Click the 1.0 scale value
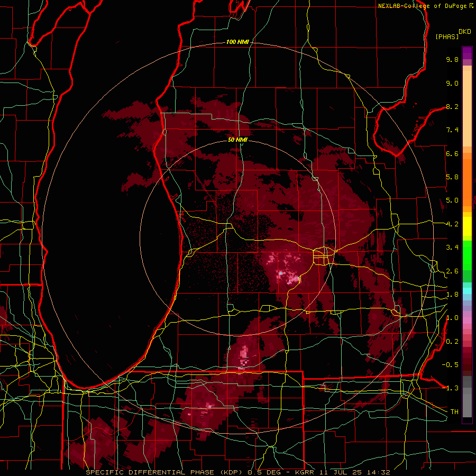 (x=452, y=318)
